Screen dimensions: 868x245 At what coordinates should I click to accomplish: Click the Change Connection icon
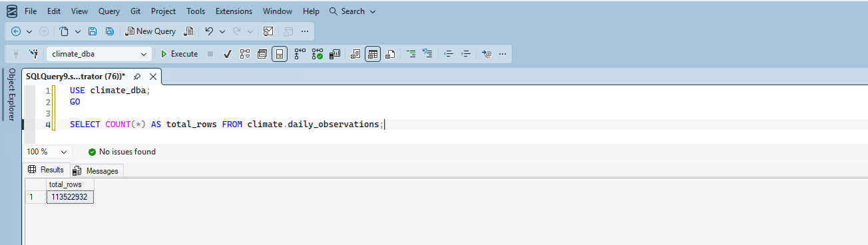[34, 54]
